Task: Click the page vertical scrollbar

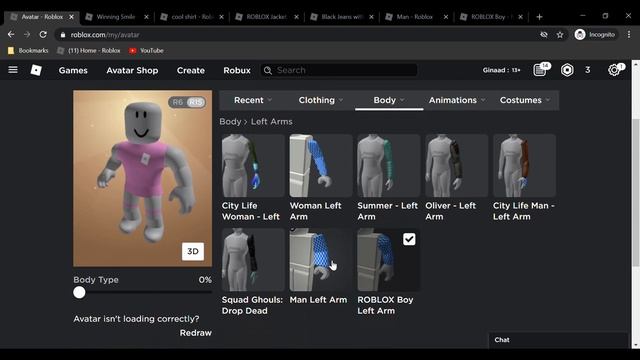Action: 636,192
